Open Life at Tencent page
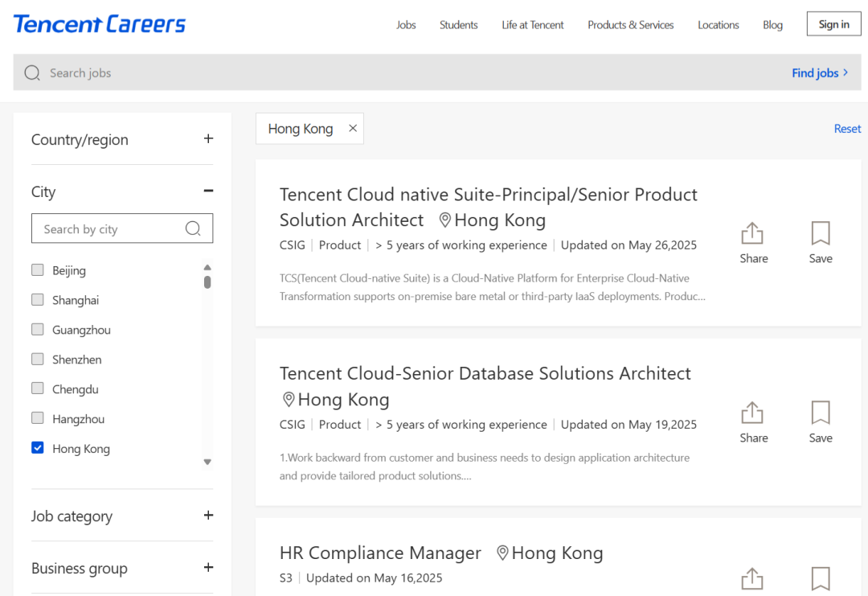This screenshot has width=868, height=596. click(x=533, y=25)
